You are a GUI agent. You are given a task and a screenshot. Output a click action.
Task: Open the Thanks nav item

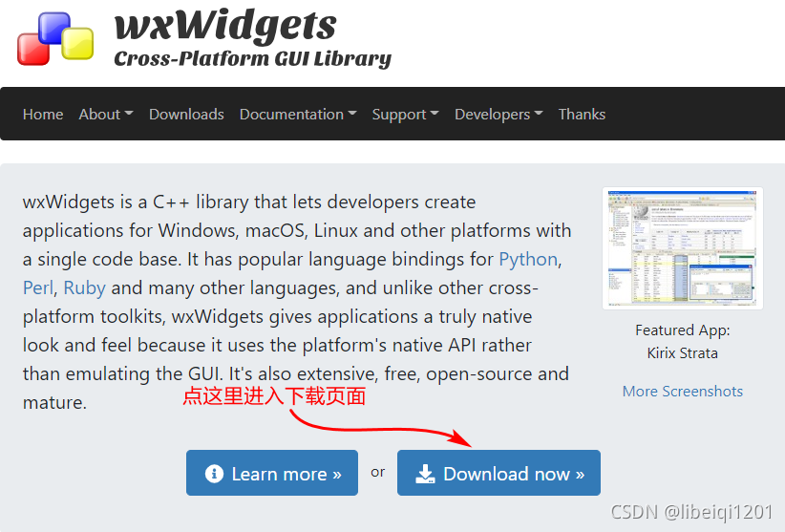[582, 114]
